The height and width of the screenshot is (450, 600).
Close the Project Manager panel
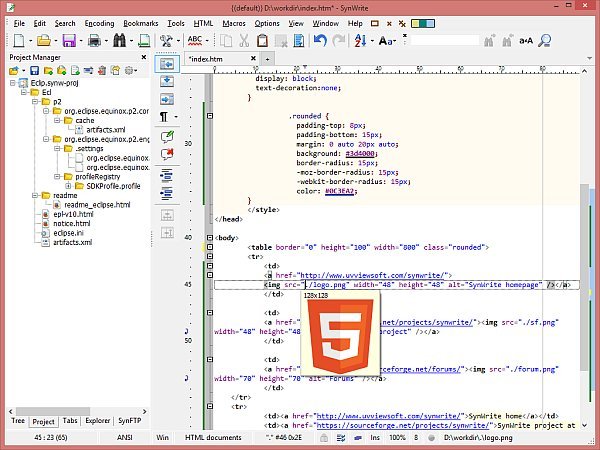(144, 57)
